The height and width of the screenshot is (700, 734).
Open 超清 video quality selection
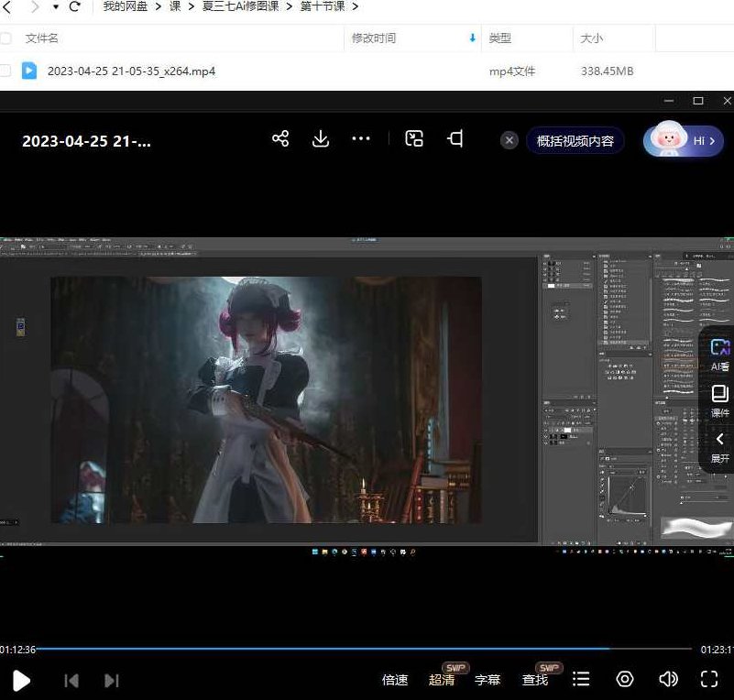pos(443,679)
